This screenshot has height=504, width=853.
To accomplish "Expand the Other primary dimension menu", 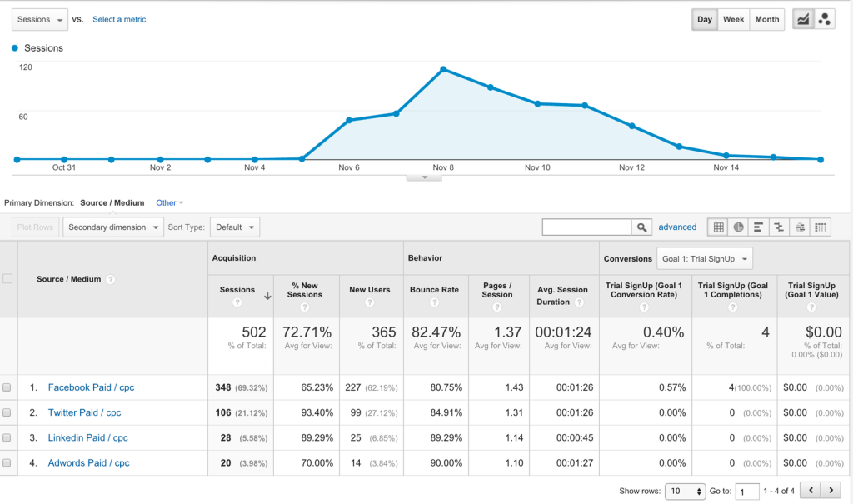I will coord(170,203).
